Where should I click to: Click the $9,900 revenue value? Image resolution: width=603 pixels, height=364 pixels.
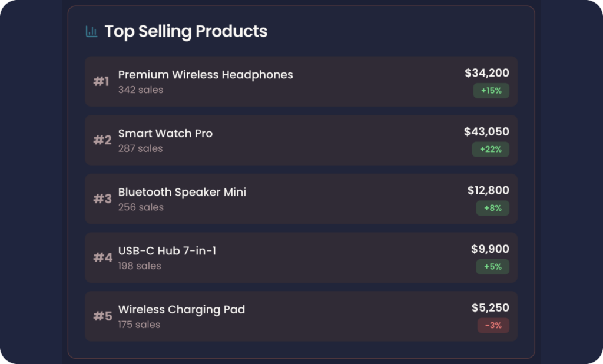(x=491, y=249)
